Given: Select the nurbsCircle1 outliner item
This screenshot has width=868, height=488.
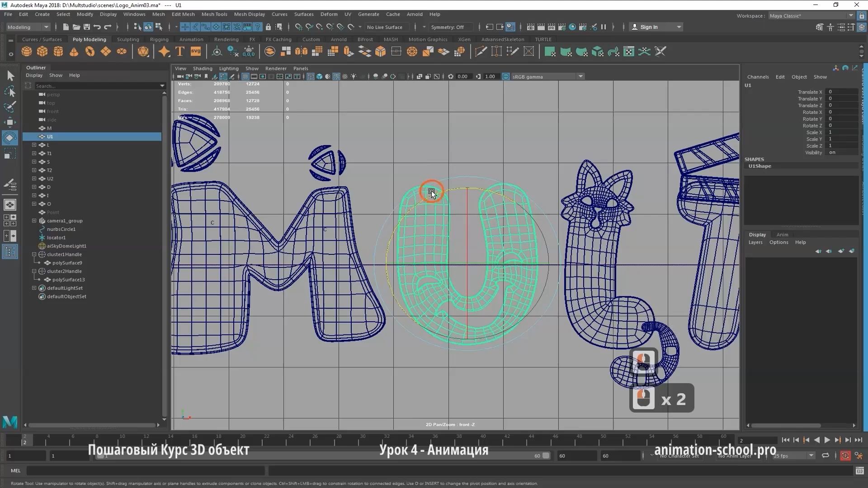Looking at the screenshot, I should pyautogui.click(x=61, y=229).
